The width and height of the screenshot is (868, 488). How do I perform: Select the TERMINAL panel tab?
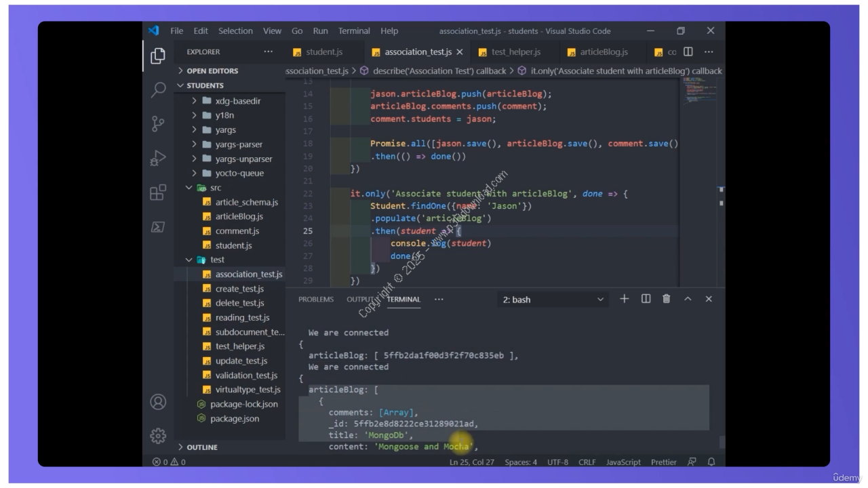click(403, 299)
